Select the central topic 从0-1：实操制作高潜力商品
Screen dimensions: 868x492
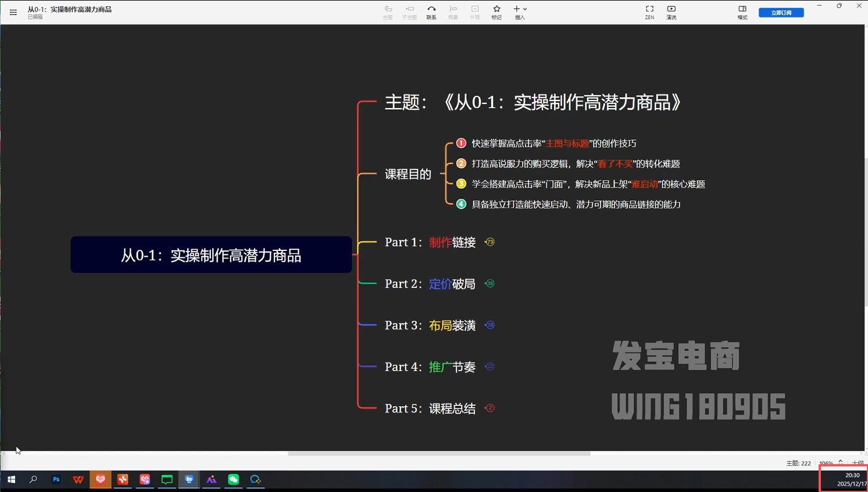pyautogui.click(x=211, y=255)
